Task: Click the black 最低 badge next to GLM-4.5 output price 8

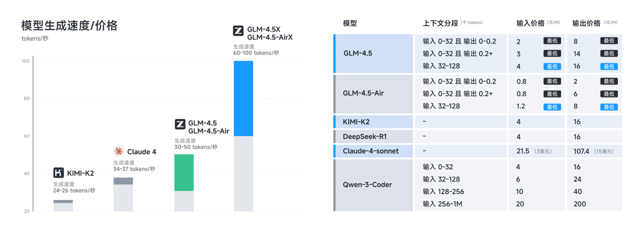Action: tap(609, 41)
